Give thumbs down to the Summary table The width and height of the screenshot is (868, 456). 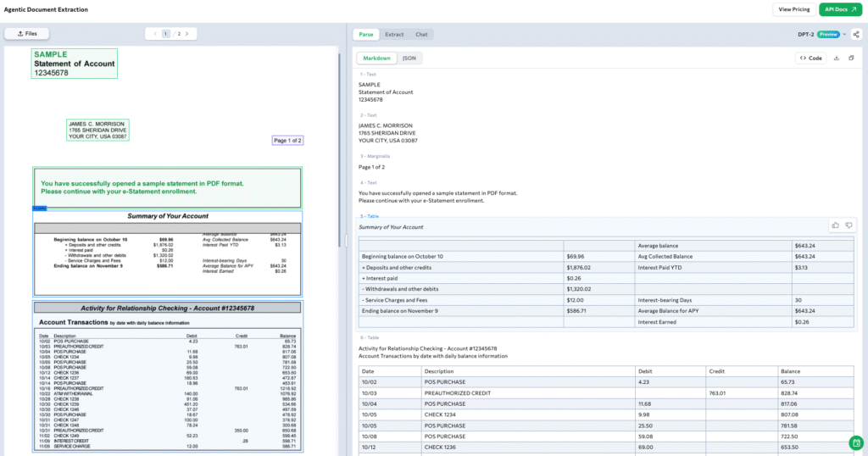[849, 225]
